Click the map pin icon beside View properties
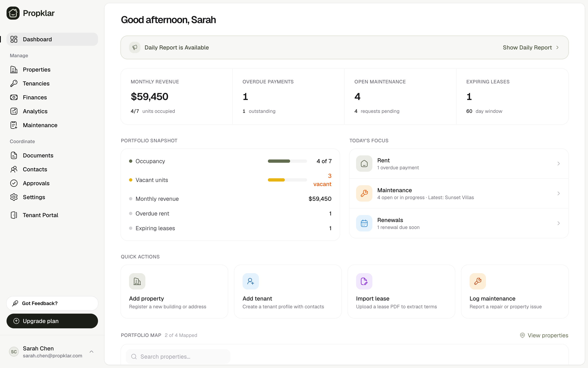Viewport: 588px width, 368px height. click(x=522, y=335)
